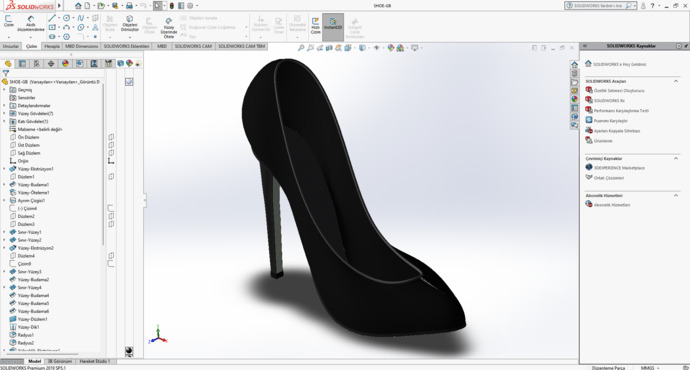Toggle visibility of Düzlem1 in display pane
The height and width of the screenshot is (370, 690).
111,176
